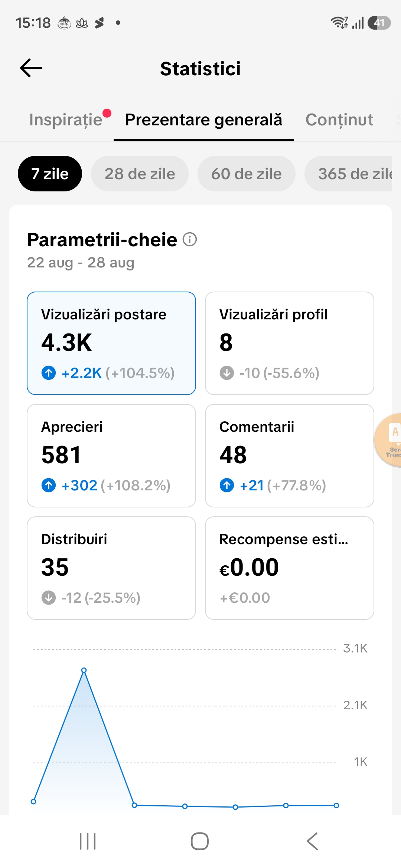Select the Vizualizări postare metric card

(111, 343)
